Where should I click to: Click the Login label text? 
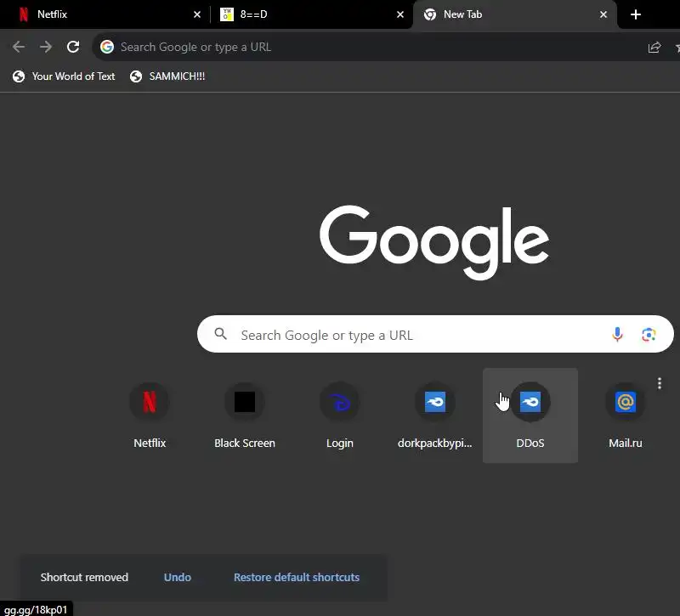tap(339, 443)
